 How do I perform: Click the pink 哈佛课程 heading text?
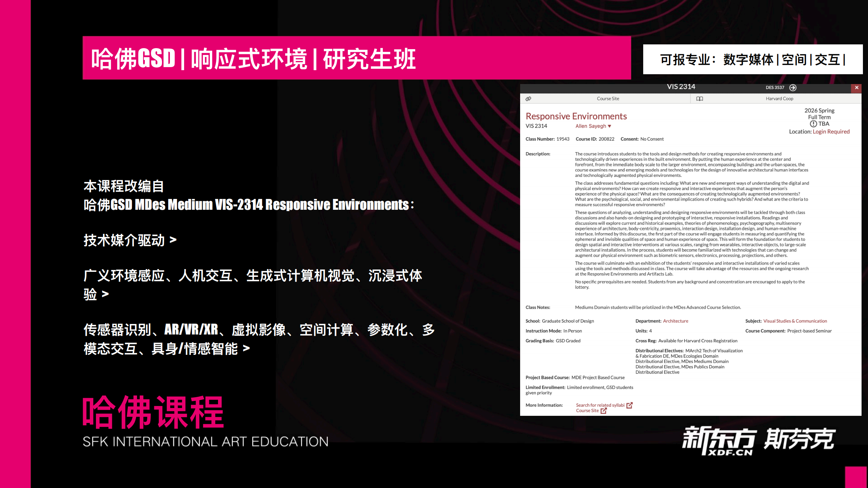[x=153, y=412]
